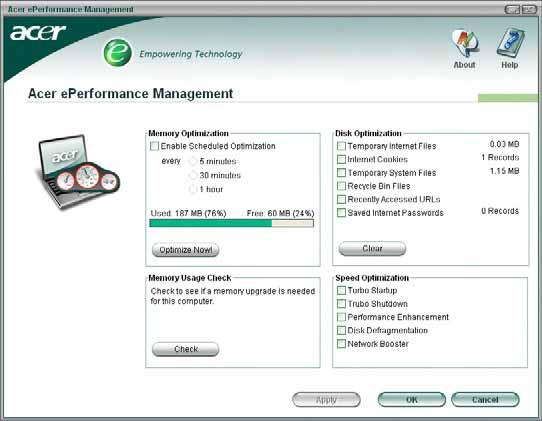Click the Optimize Now! button
The image size is (542, 421).
coord(186,250)
